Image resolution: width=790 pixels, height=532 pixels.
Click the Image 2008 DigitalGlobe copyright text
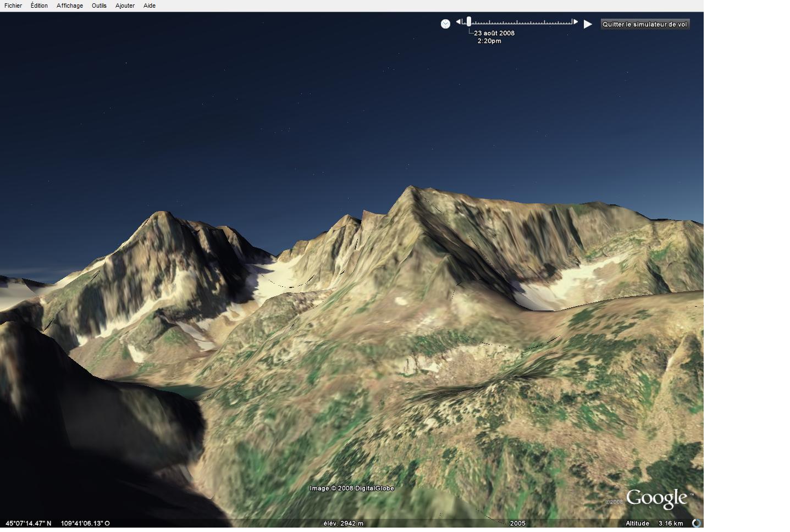352,488
